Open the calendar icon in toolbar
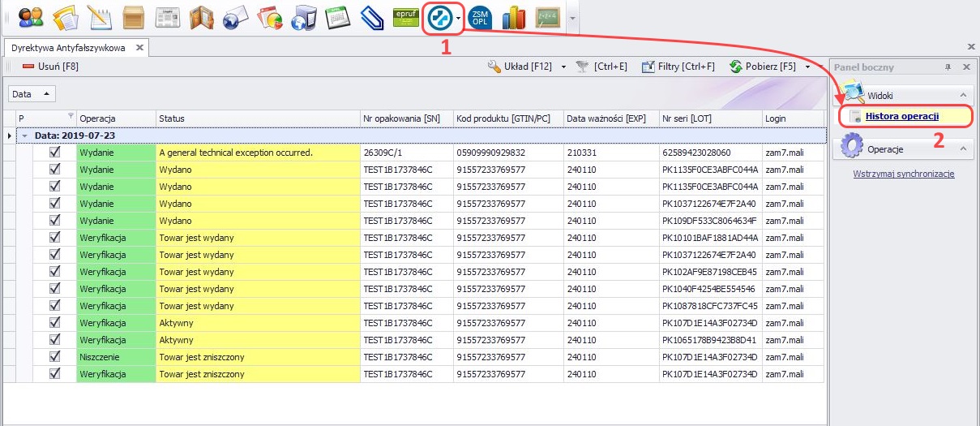This screenshot has height=426, width=980. point(336,17)
